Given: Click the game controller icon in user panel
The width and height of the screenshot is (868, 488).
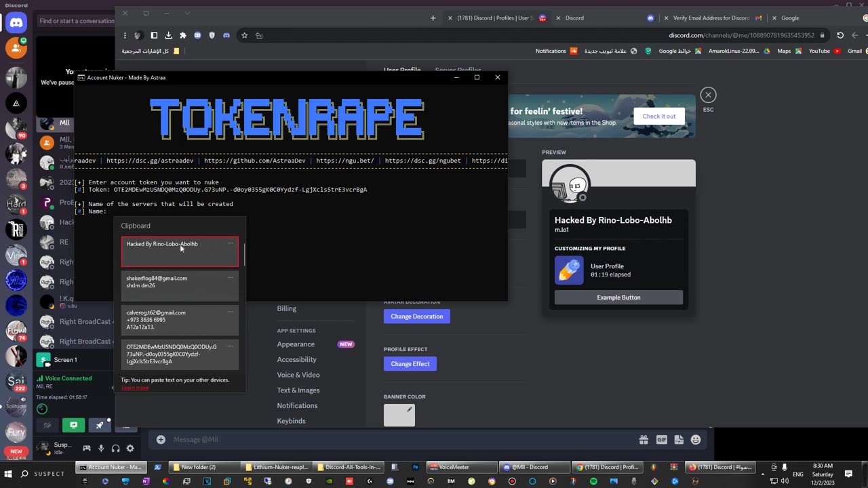Looking at the screenshot, I should pyautogui.click(x=87, y=448).
